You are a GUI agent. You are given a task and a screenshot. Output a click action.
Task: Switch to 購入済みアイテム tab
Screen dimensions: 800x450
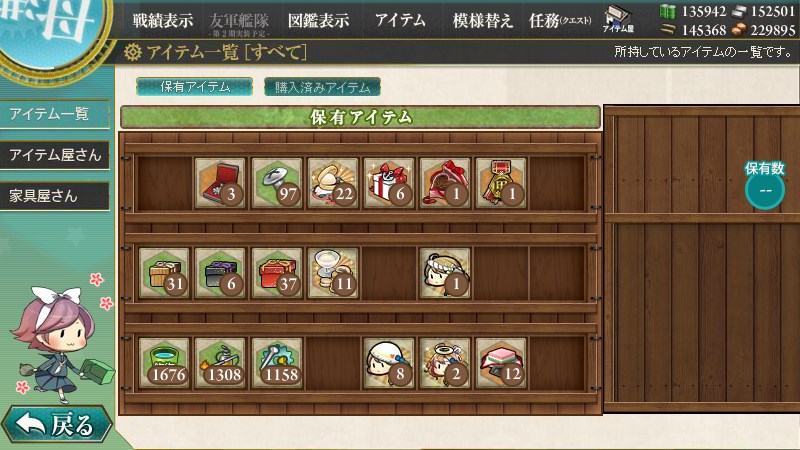[322, 87]
